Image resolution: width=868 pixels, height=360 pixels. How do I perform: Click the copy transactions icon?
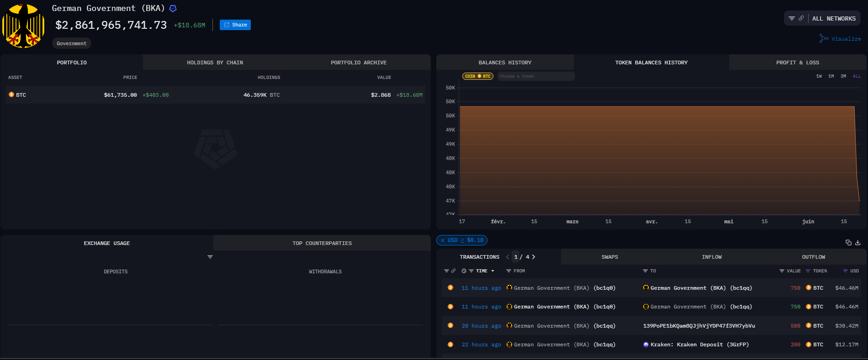pos(848,243)
